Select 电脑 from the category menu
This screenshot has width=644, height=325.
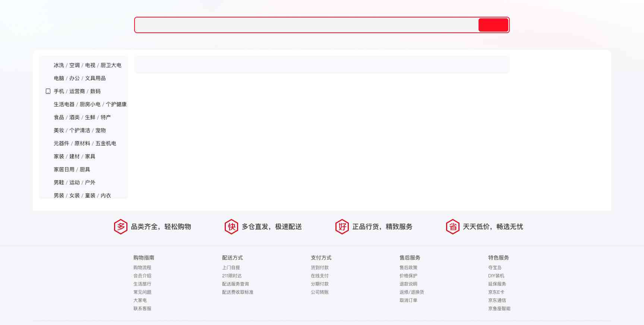tap(59, 78)
